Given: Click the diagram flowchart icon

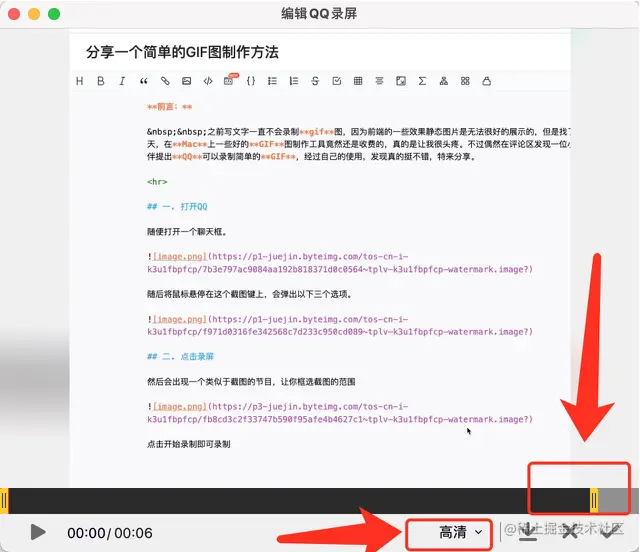Looking at the screenshot, I should click(x=444, y=81).
